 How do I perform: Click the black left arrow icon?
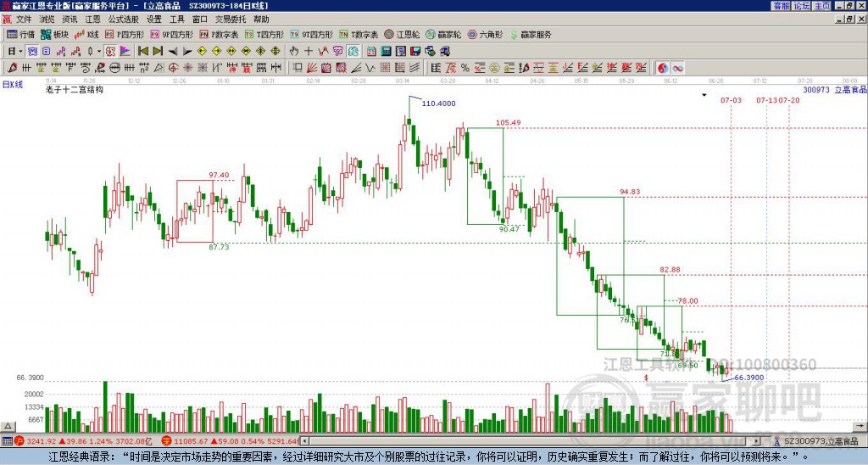pos(173,52)
